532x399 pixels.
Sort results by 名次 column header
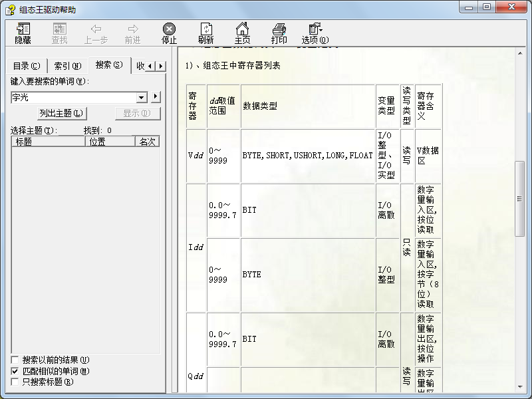tap(147, 142)
